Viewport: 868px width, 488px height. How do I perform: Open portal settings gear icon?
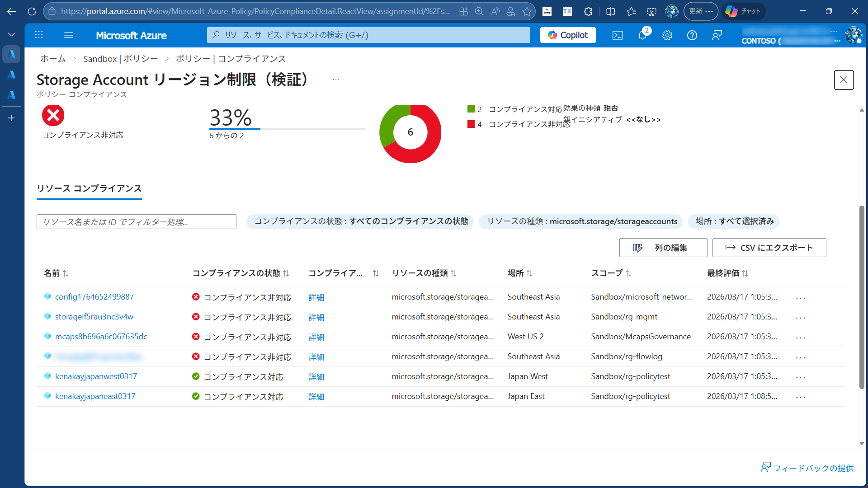coord(667,35)
